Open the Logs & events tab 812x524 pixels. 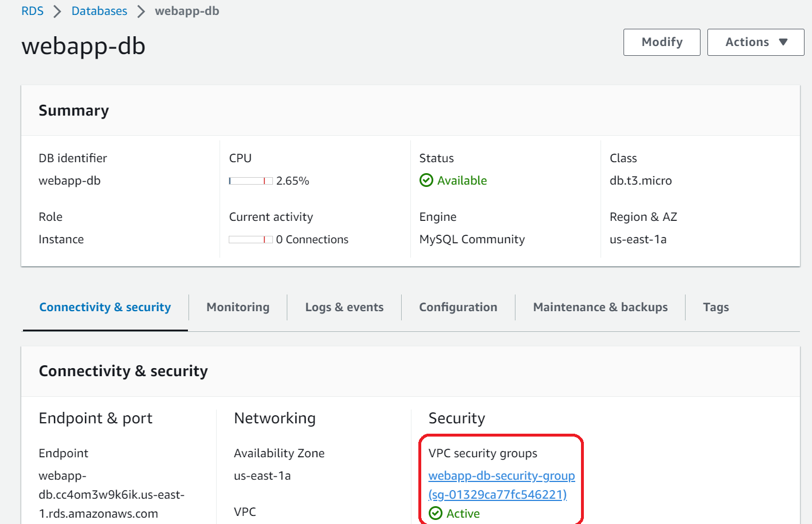pos(344,307)
